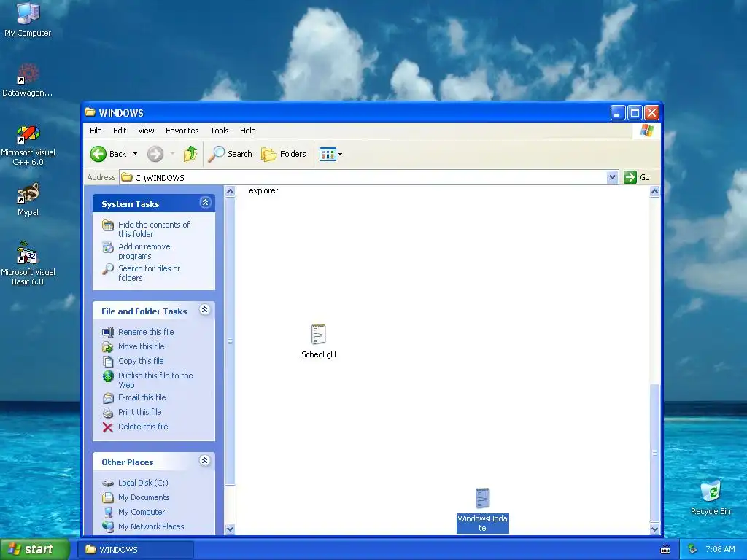
Task: Collapse the System Tasks panel
Action: point(205,203)
